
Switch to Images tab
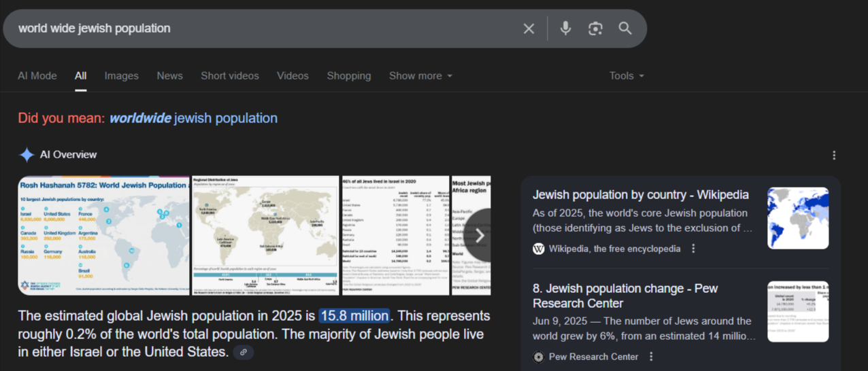pyautogui.click(x=121, y=76)
